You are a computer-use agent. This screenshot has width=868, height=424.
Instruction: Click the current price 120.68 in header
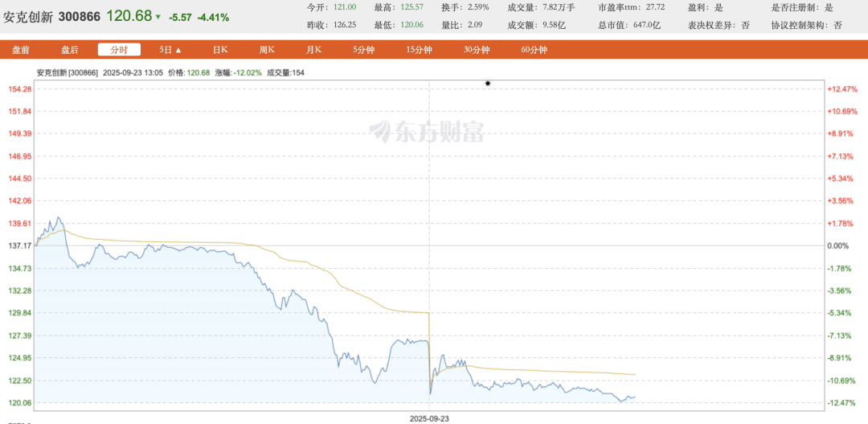129,16
